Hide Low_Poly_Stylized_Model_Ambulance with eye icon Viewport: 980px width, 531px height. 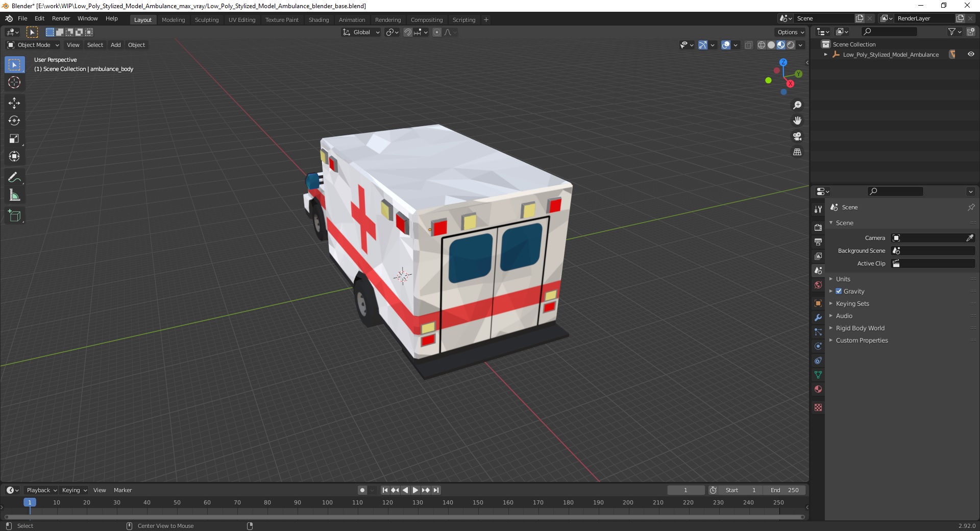tap(971, 54)
